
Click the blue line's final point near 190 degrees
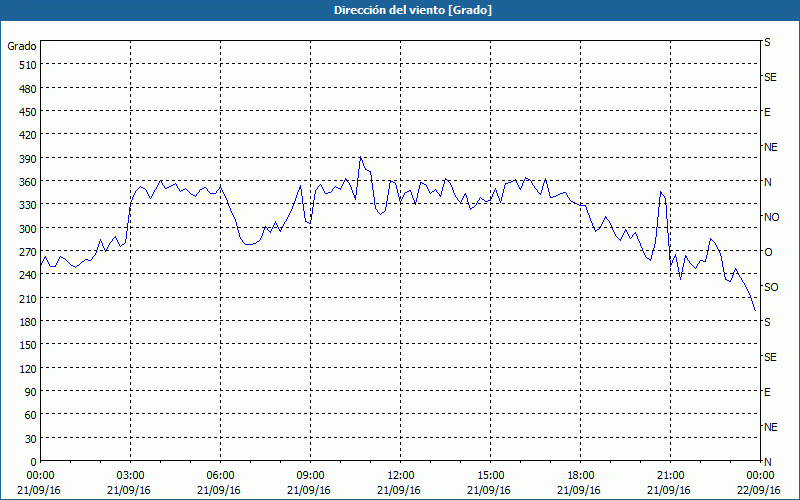point(755,310)
